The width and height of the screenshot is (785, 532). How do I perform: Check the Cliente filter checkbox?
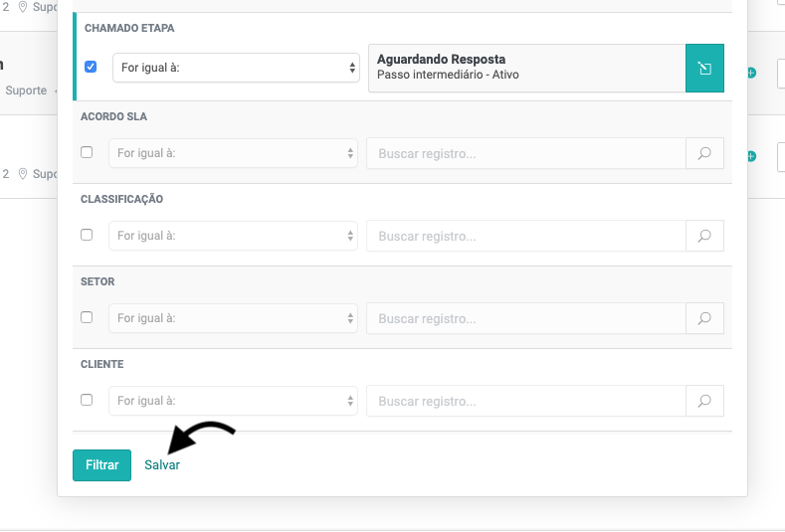(x=87, y=401)
